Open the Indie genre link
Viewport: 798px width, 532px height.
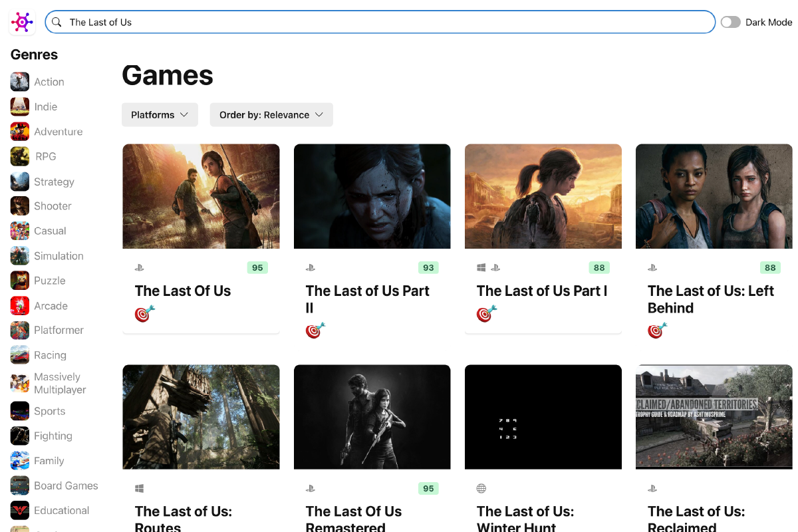click(46, 106)
